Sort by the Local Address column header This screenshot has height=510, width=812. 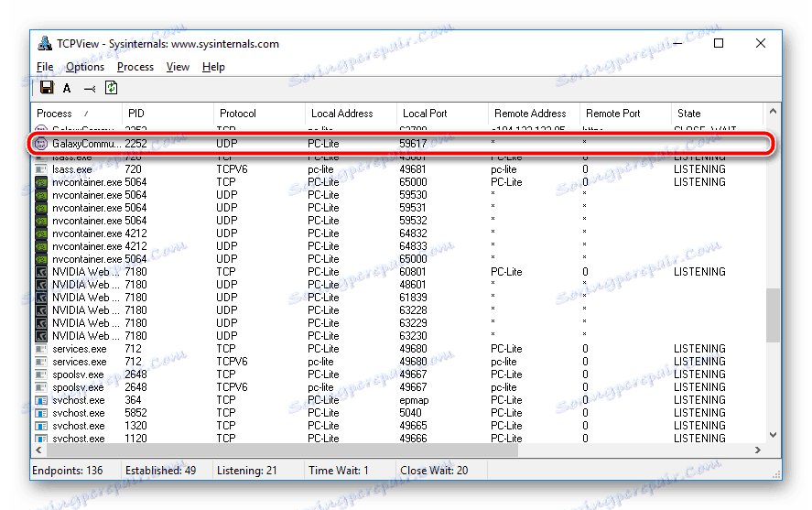click(352, 114)
